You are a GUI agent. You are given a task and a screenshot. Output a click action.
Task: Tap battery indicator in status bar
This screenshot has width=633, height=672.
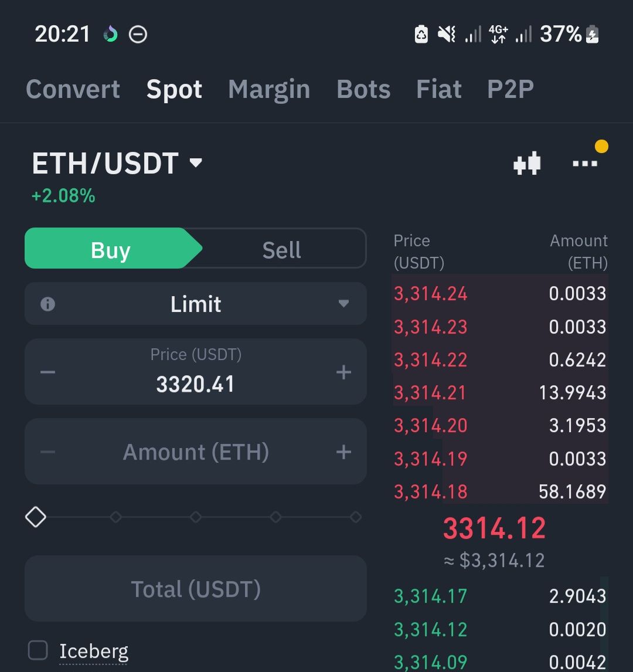[x=593, y=34]
